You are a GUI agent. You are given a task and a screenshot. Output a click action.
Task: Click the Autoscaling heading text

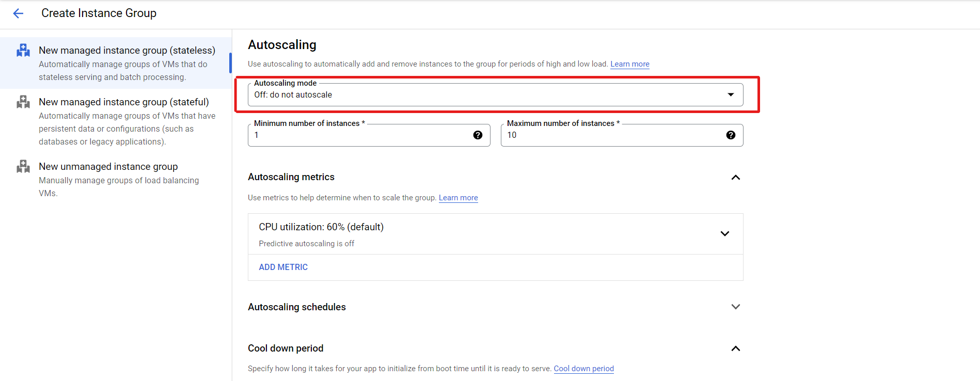[282, 45]
